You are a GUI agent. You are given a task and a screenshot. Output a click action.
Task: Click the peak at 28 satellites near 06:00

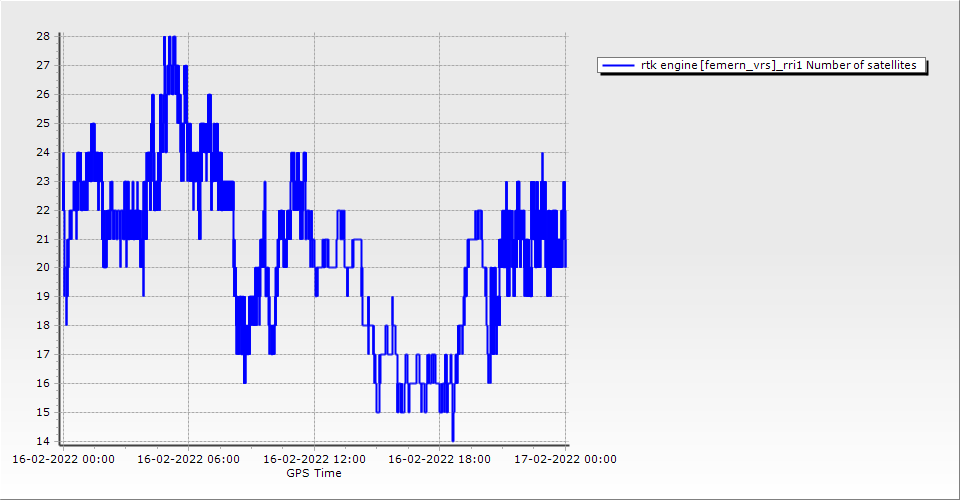point(170,38)
